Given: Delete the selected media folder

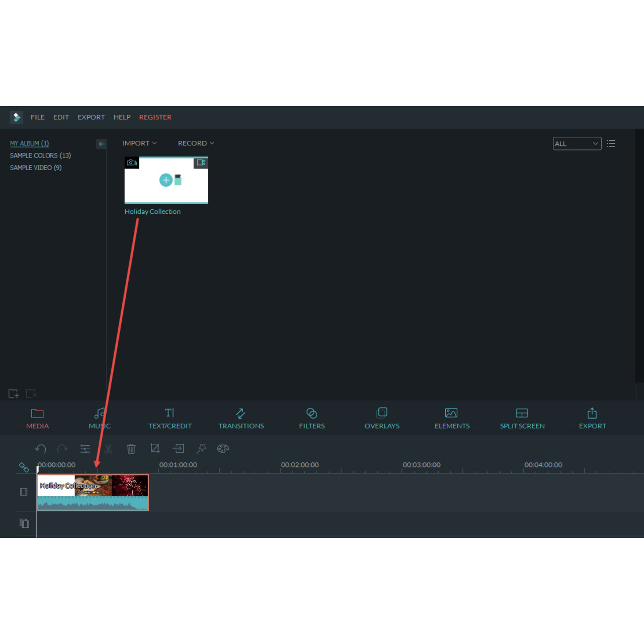Looking at the screenshot, I should (x=31, y=393).
